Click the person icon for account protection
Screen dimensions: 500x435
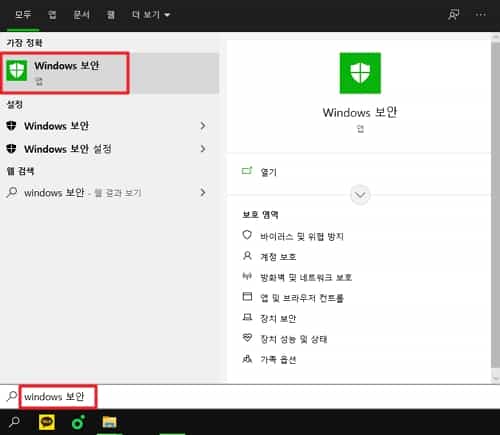tap(247, 256)
